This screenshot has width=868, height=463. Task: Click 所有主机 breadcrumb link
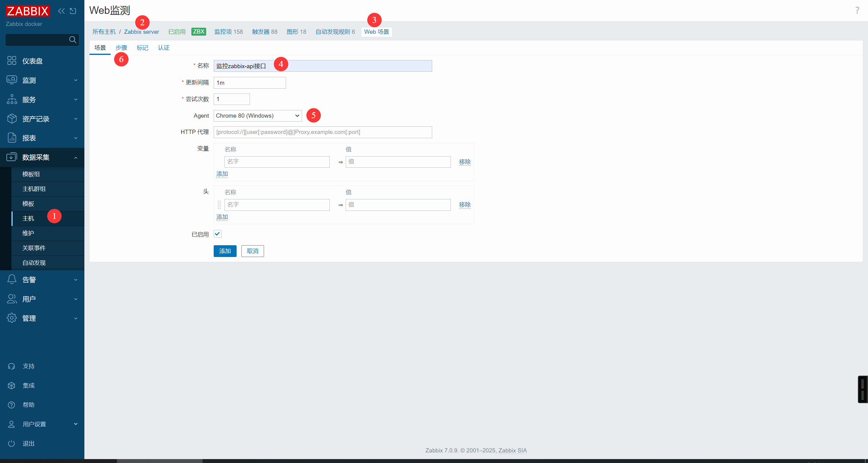(104, 32)
